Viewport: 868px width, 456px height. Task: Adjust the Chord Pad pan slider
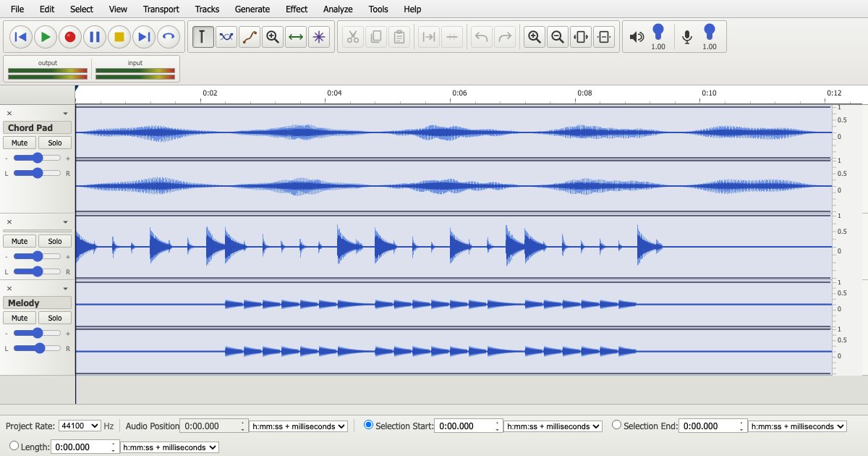(37, 173)
